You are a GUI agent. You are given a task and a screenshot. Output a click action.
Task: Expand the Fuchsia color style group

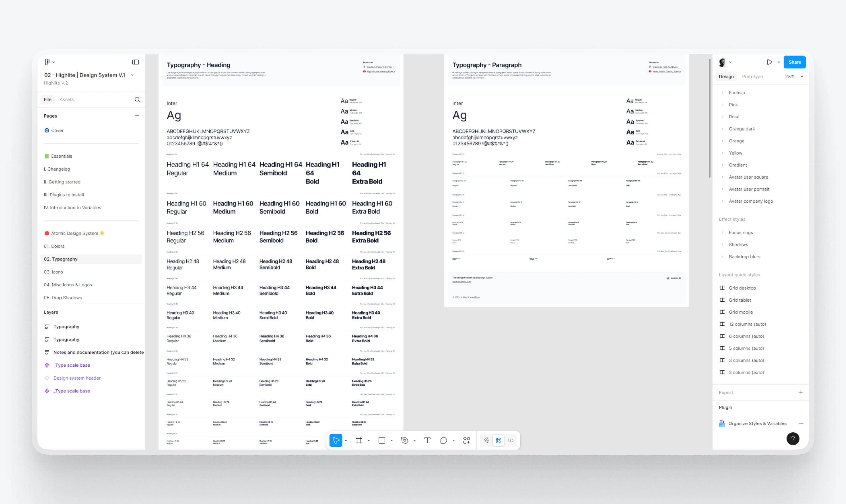(x=723, y=92)
